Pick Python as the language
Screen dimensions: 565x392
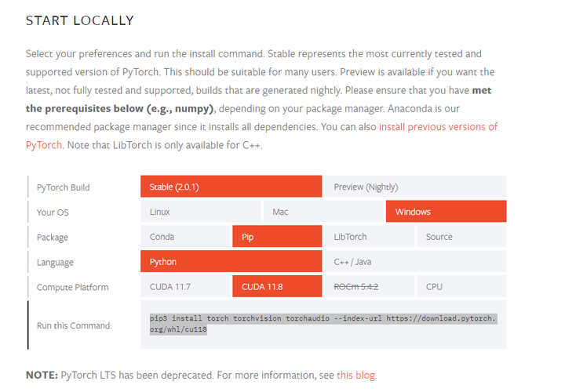coord(231,262)
